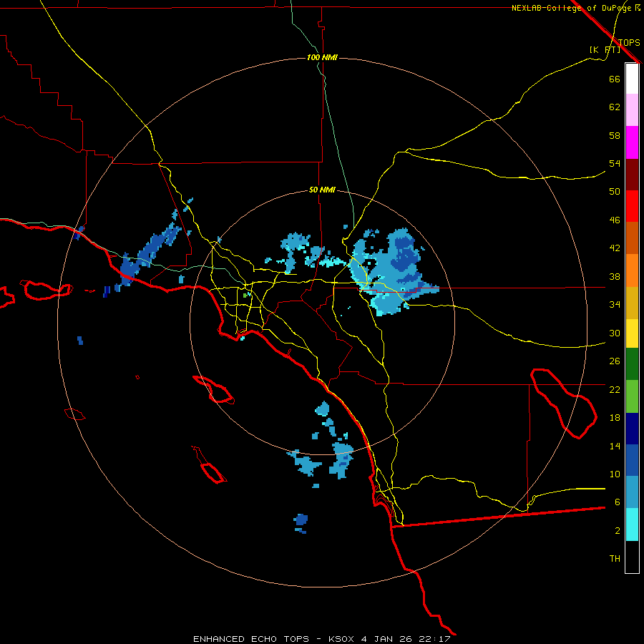Click the legend value '58'
This screenshot has height=644, width=644.
click(615, 135)
